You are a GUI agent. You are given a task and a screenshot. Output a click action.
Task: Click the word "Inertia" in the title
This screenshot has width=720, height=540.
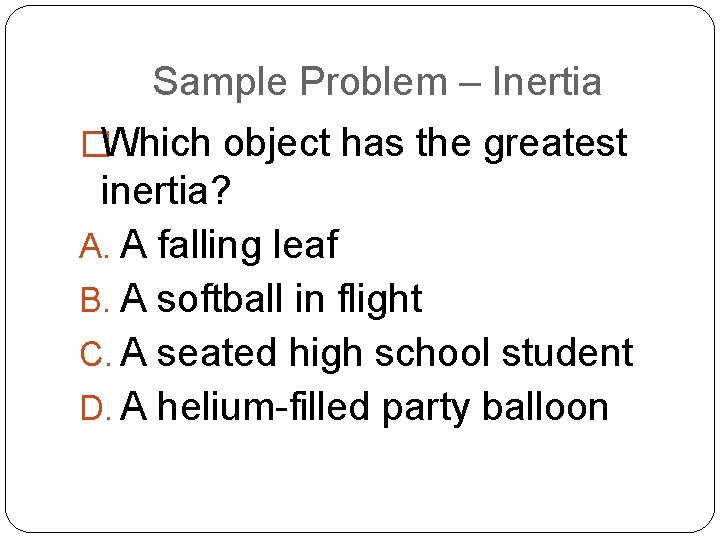(x=547, y=82)
